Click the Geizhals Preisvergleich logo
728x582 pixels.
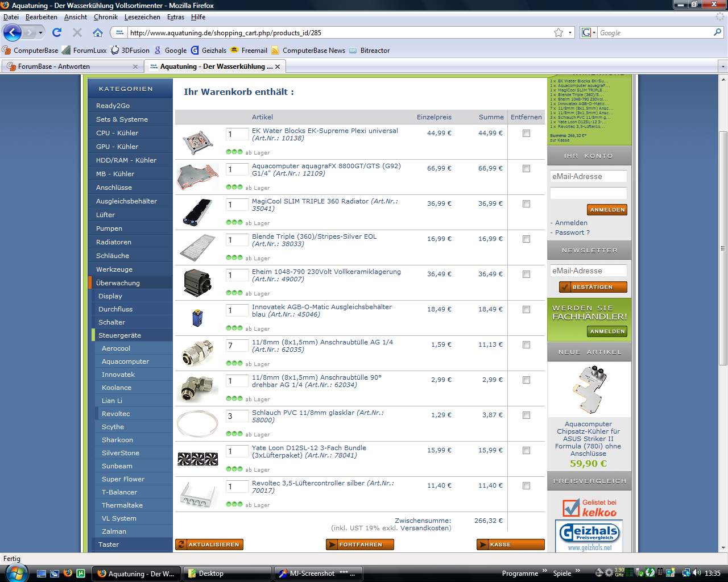coord(589,536)
